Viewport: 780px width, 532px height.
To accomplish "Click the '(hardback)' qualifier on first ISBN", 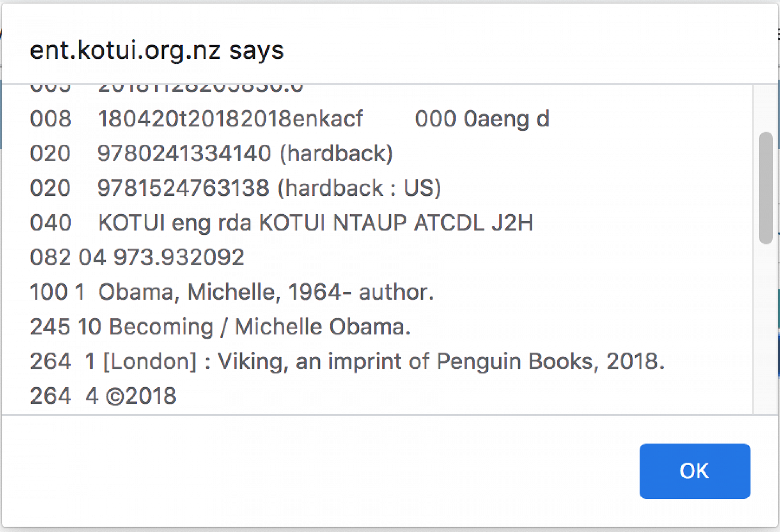I will (x=336, y=153).
